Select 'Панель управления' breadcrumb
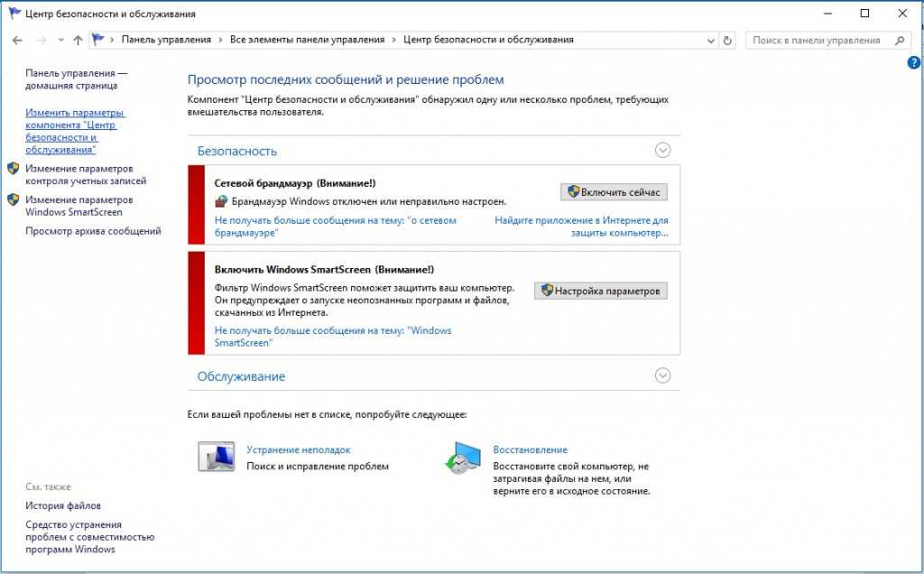 [166, 40]
